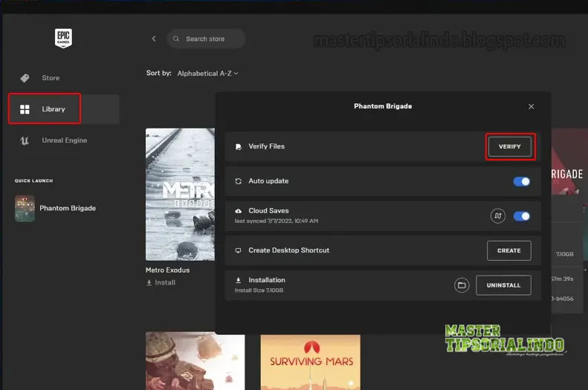588x390 pixels.
Task: Open the install folder icon
Action: pyautogui.click(x=462, y=285)
